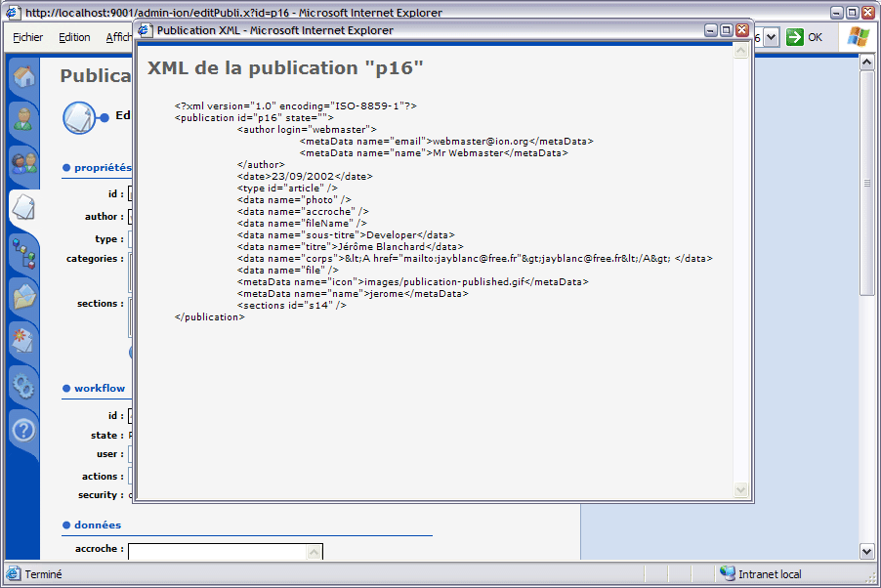Open the Edition menu
Screen dimensions: 881x588
(74, 37)
